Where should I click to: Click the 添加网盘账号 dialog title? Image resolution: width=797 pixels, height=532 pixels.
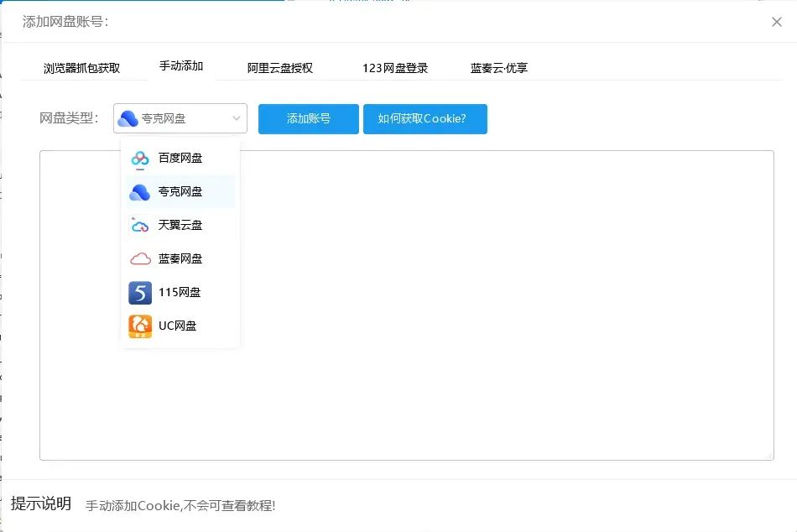[x=65, y=22]
